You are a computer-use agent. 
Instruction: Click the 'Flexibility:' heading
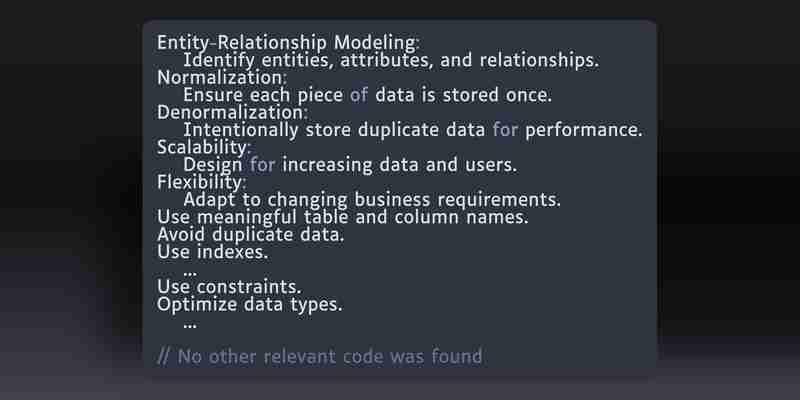coord(202,182)
